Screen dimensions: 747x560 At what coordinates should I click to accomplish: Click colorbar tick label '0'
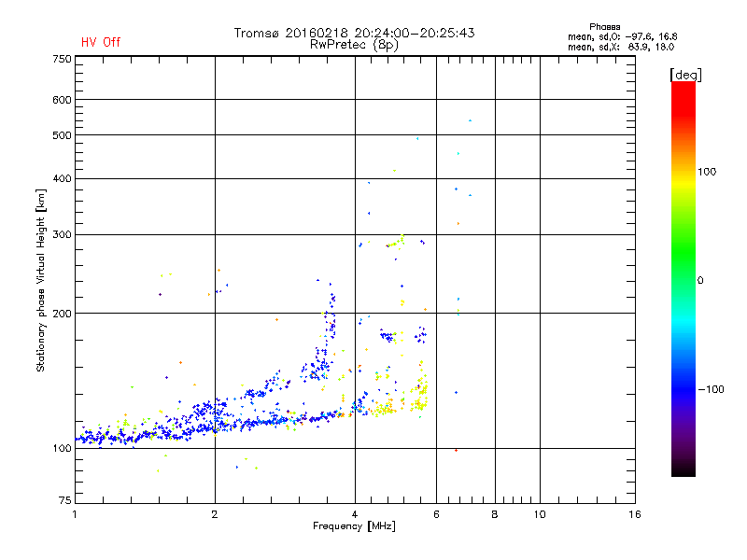click(x=700, y=281)
